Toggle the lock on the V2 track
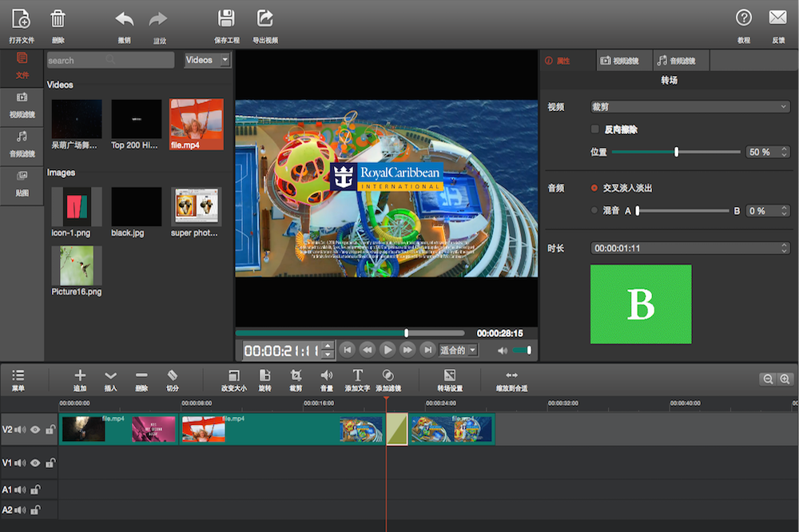 point(50,430)
